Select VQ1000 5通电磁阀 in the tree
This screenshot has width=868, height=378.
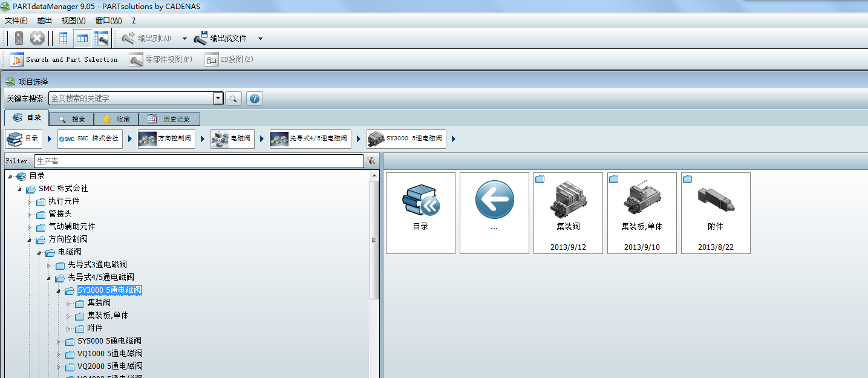tap(110, 354)
